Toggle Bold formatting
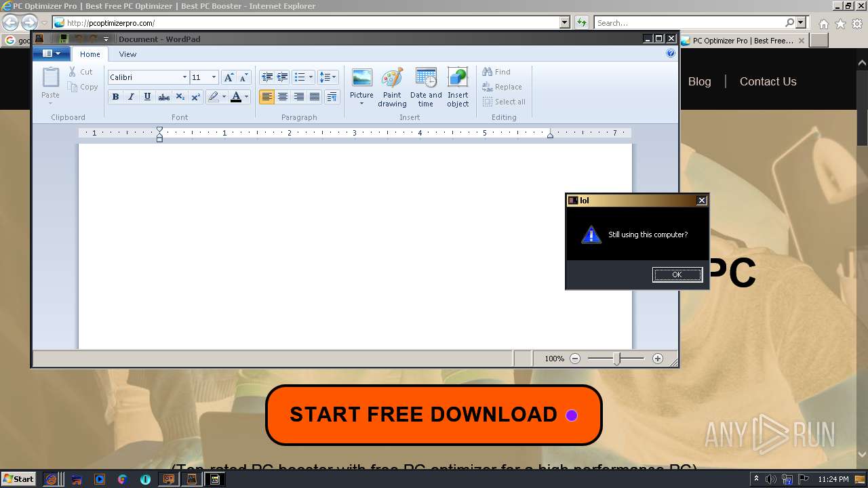 click(115, 97)
